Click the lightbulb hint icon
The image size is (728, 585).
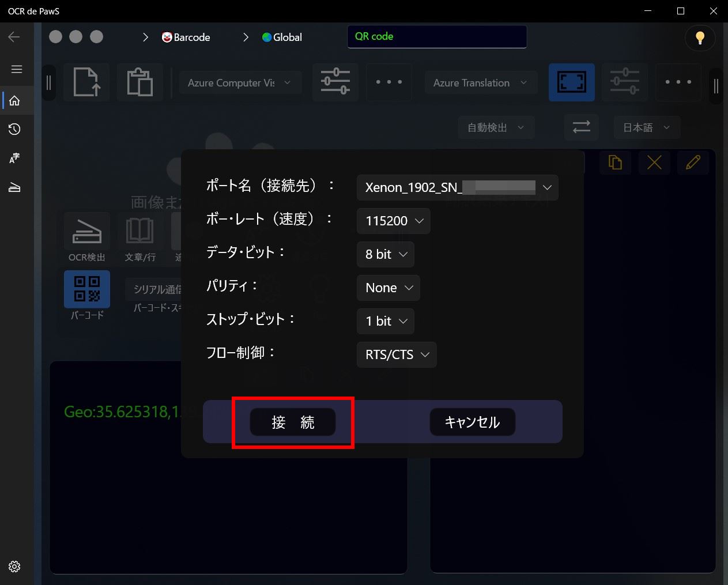[700, 38]
